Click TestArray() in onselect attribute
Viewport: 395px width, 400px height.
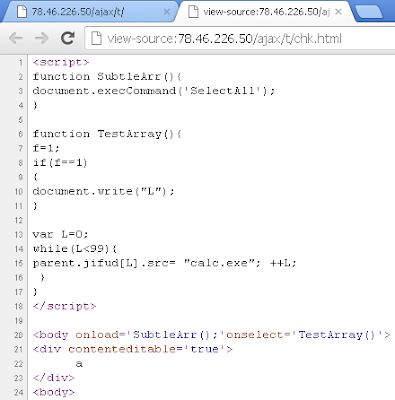(x=337, y=335)
